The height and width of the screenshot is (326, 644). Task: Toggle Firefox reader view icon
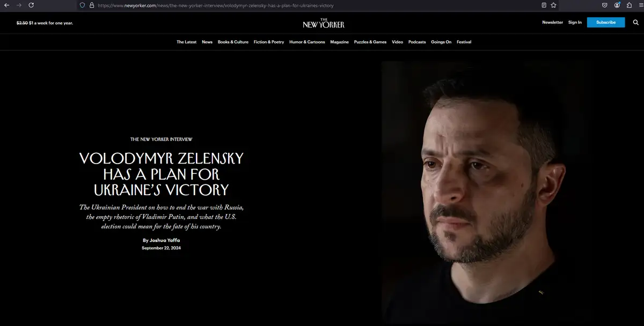[x=544, y=5]
